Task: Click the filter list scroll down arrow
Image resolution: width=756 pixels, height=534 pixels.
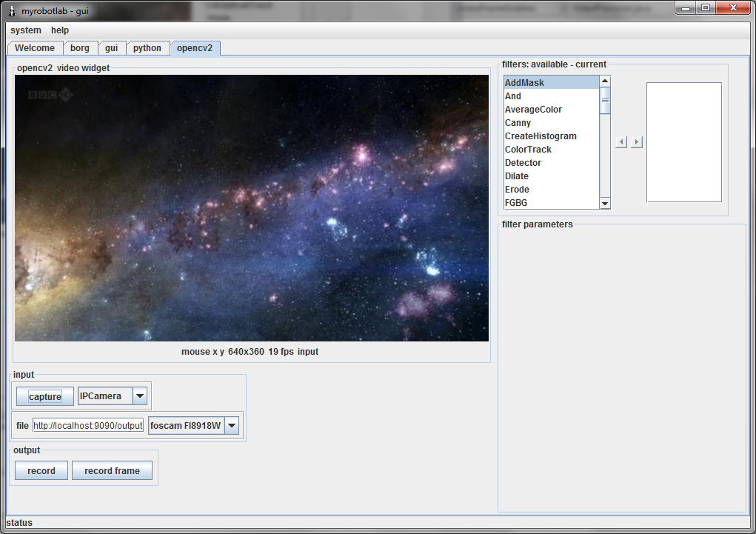Action: coord(605,204)
